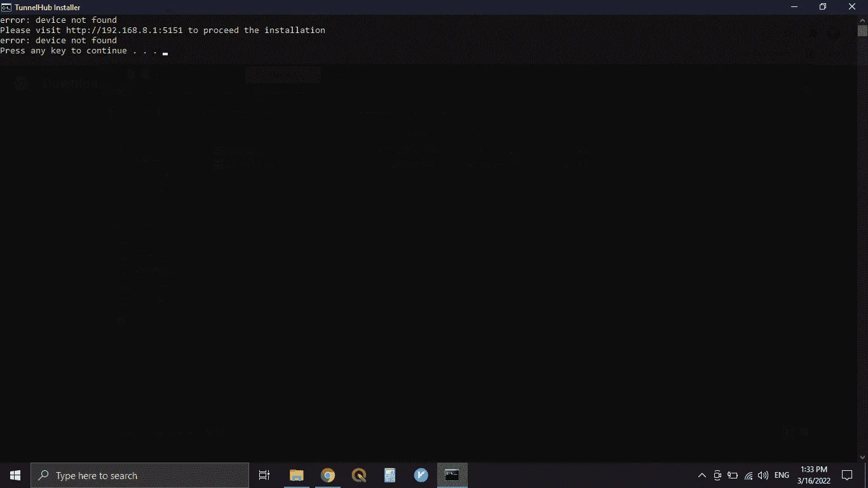Click the console scrollbar down arrow
The image size is (868, 488).
tap(862, 457)
